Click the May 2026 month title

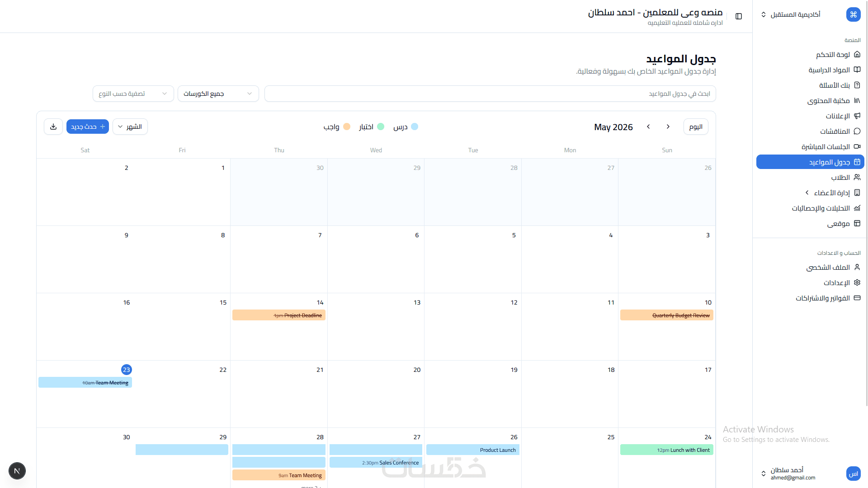pyautogui.click(x=613, y=127)
